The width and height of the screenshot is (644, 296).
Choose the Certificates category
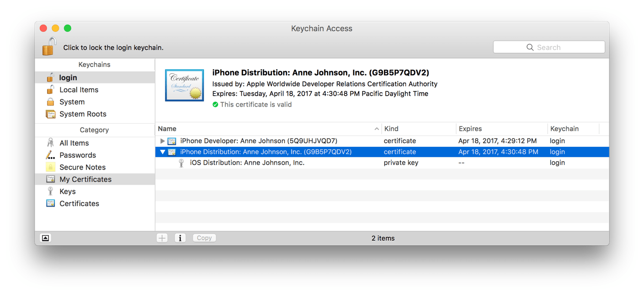(x=79, y=204)
